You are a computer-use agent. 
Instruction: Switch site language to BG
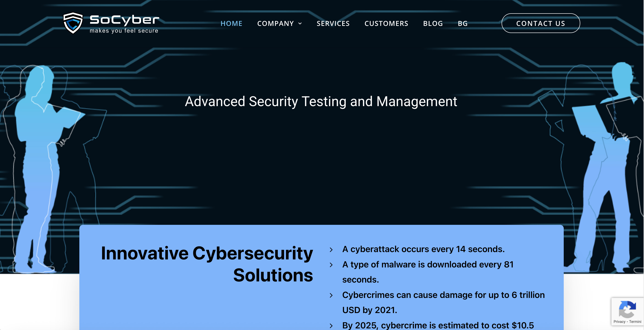(463, 23)
